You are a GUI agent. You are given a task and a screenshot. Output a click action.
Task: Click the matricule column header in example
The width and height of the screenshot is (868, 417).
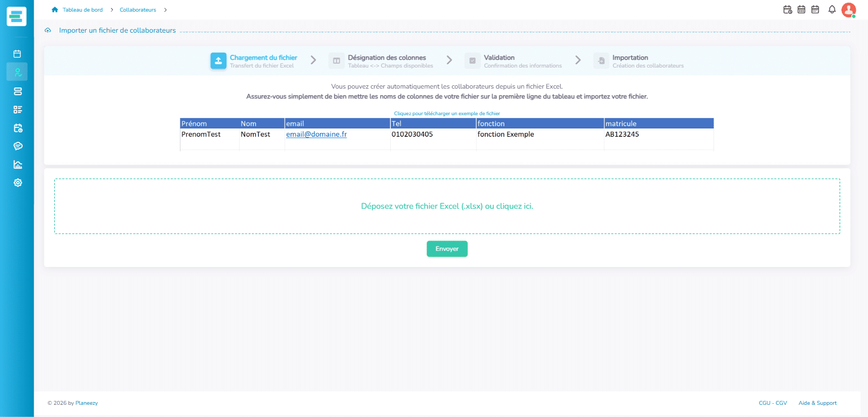[x=659, y=123]
